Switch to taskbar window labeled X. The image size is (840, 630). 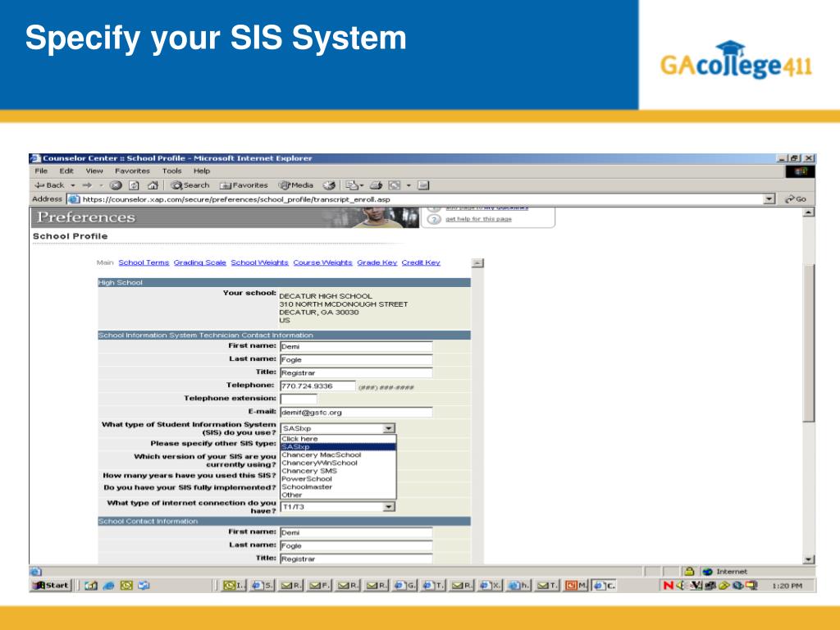tap(491, 586)
